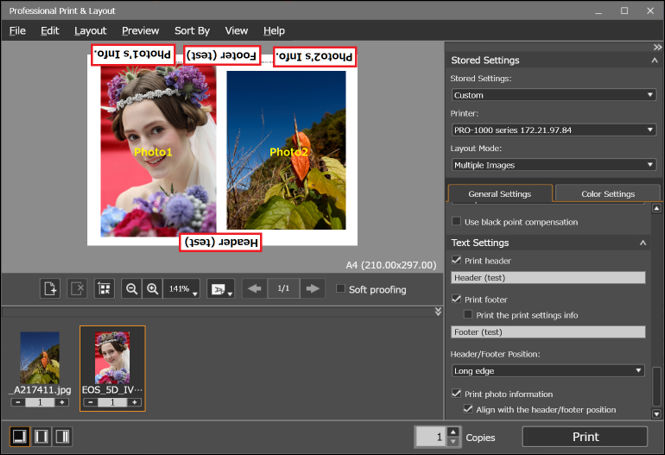
Task: Minimize the Professional Print & Layout window
Action: coord(598,11)
